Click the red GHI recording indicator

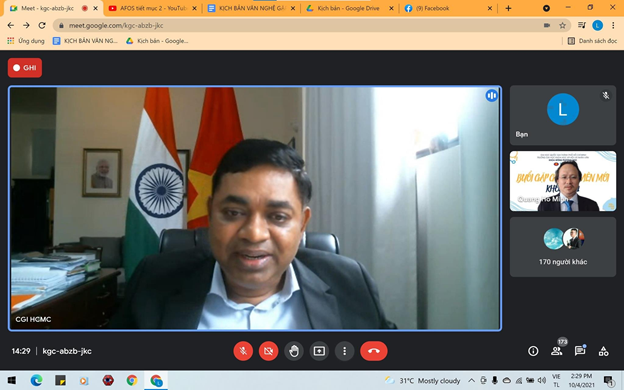(x=25, y=68)
